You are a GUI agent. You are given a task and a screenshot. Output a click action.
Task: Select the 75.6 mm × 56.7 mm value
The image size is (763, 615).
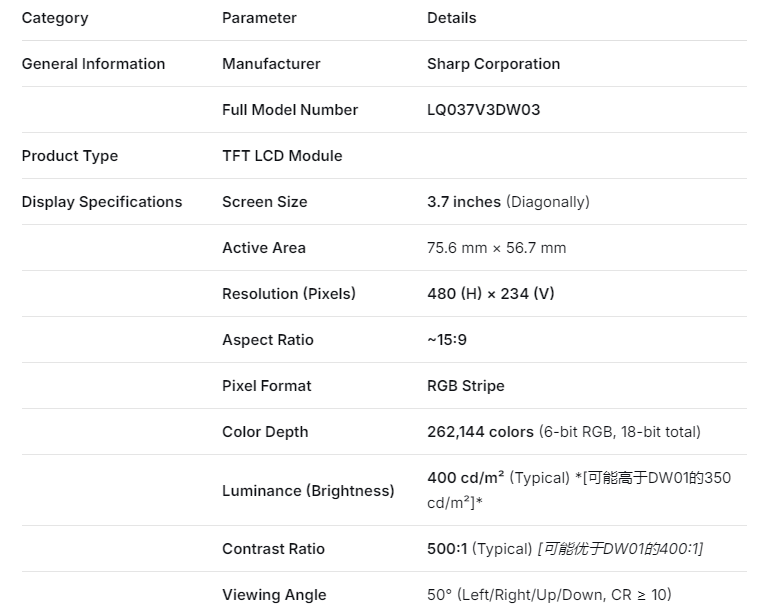pos(496,248)
